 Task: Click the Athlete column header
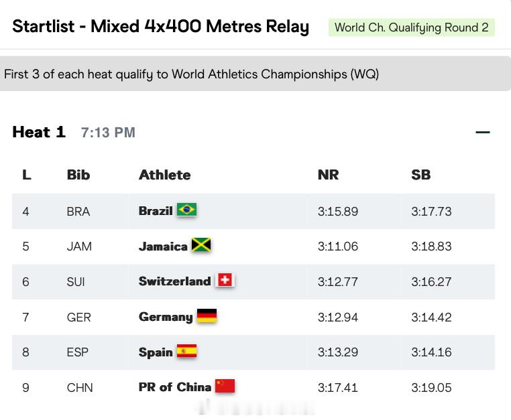[164, 175]
